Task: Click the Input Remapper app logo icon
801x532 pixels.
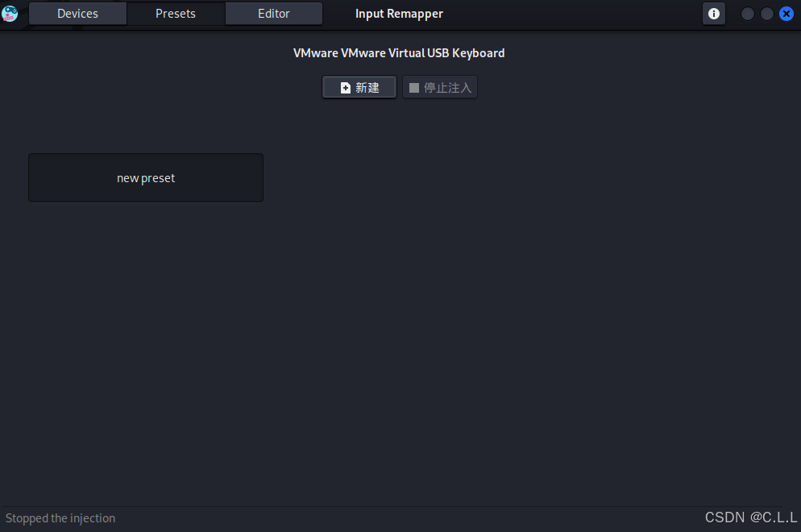Action: 10,14
